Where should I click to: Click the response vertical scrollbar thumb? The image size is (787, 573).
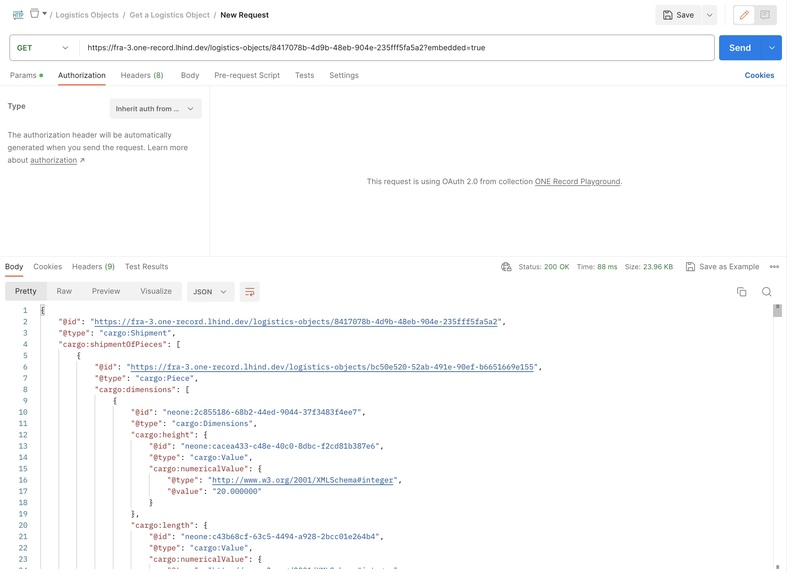tap(777, 311)
